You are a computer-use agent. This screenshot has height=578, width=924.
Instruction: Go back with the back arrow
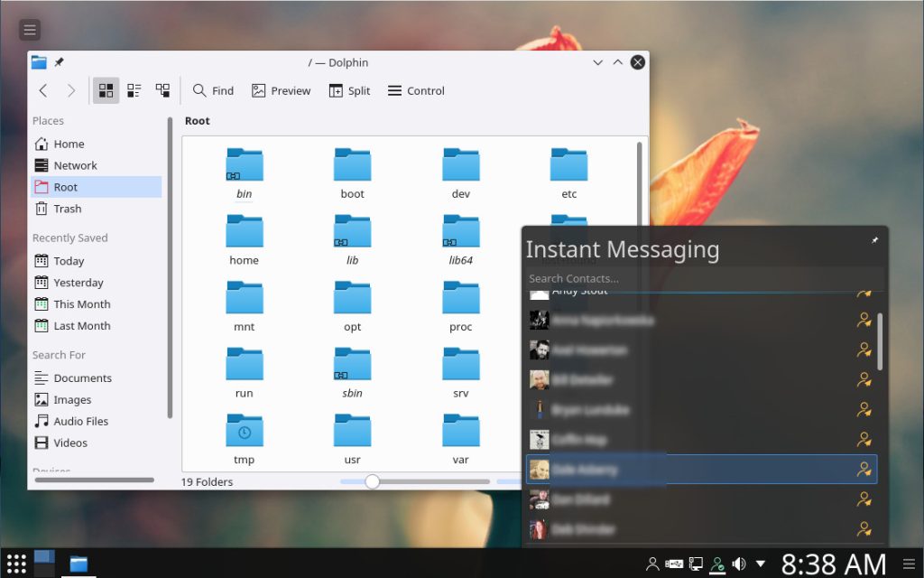click(x=43, y=90)
